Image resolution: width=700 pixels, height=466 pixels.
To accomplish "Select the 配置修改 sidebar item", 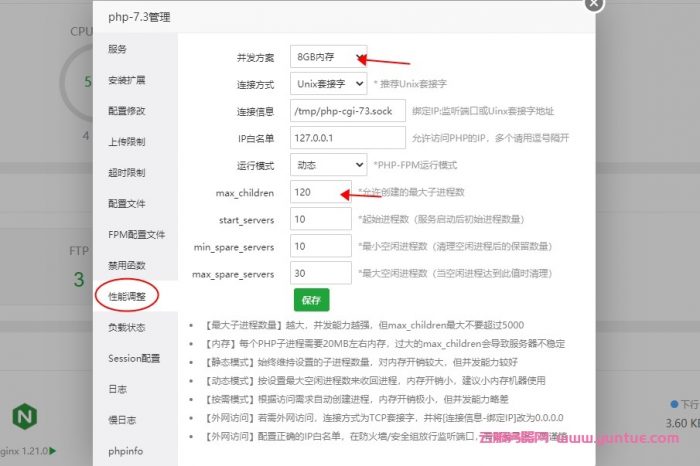I will 126,111.
